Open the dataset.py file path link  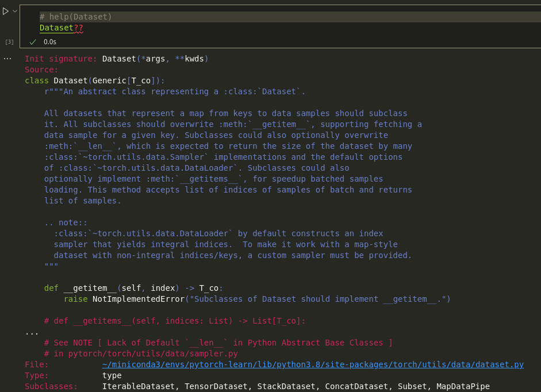pyautogui.click(x=313, y=364)
